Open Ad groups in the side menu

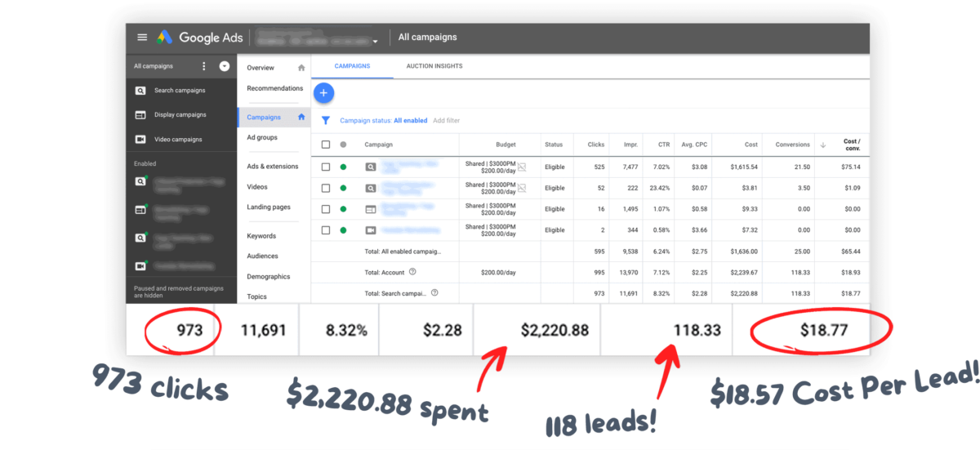pyautogui.click(x=262, y=137)
